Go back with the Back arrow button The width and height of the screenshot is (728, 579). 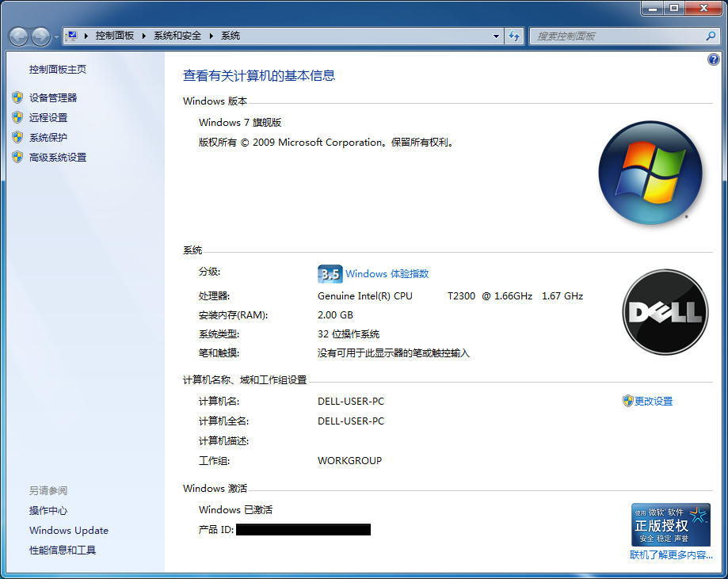[18, 36]
